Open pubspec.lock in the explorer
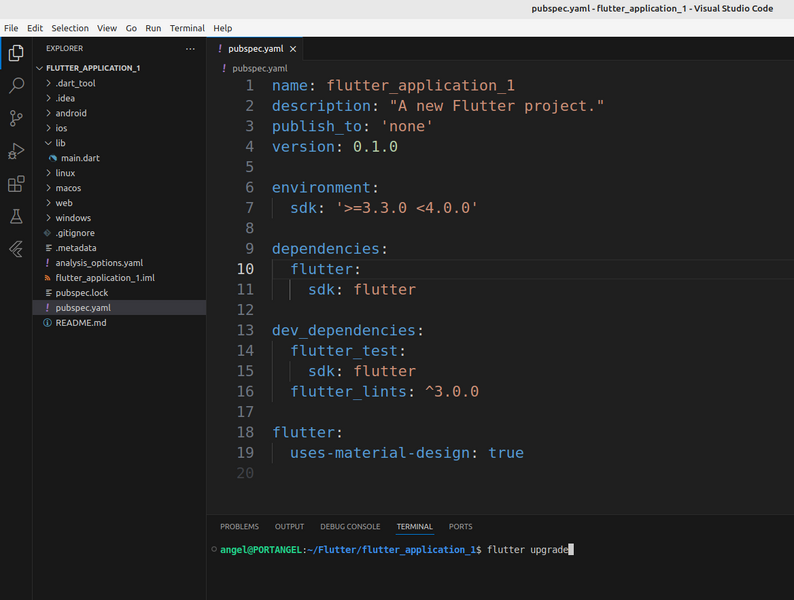Screen dimensions: 794x600 click(x=82, y=293)
